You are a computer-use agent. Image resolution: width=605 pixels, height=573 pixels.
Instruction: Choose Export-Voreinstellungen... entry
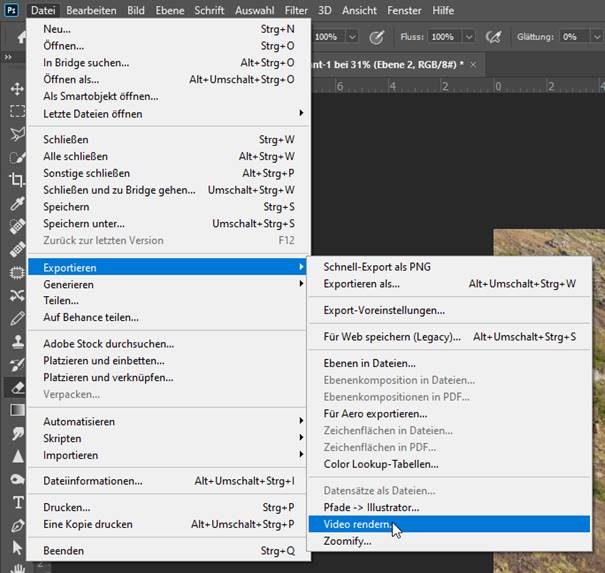tap(449, 310)
